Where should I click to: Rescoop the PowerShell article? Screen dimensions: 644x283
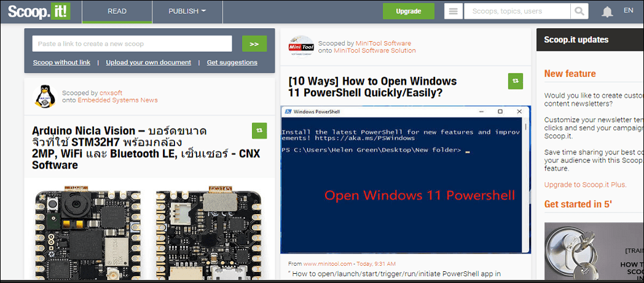pyautogui.click(x=516, y=81)
